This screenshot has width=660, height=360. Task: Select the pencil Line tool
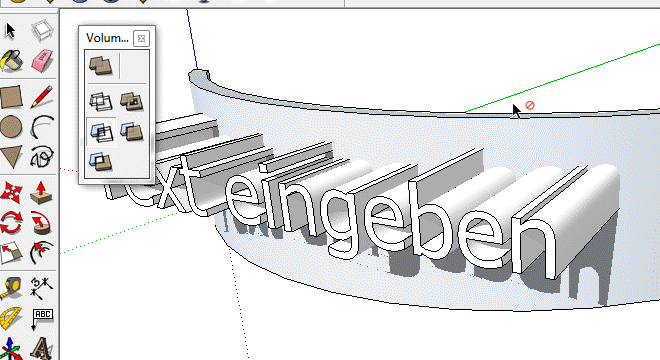tap(42, 96)
